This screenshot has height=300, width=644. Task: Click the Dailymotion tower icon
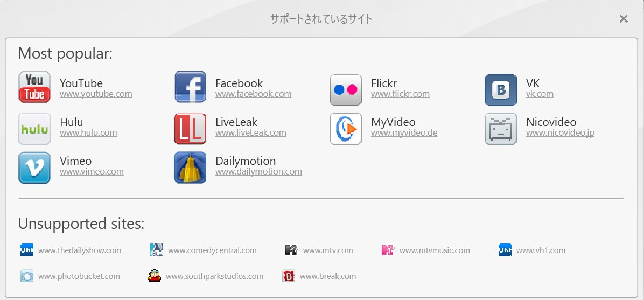(x=190, y=168)
